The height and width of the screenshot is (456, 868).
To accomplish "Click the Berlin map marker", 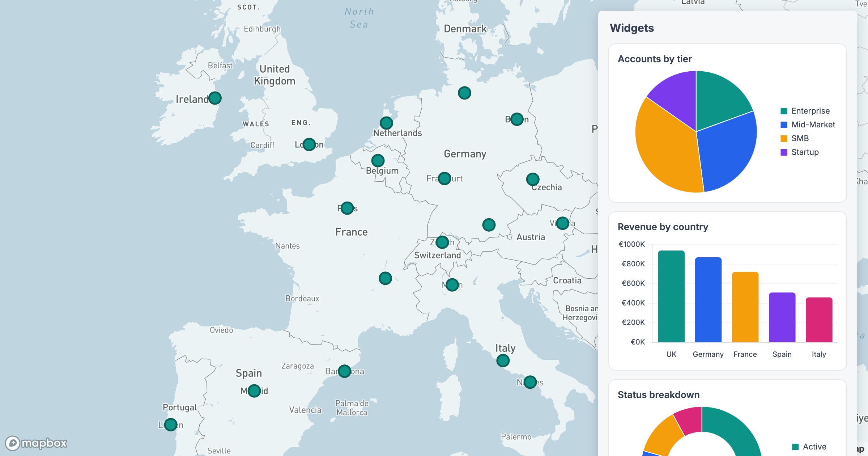I will pos(517,119).
